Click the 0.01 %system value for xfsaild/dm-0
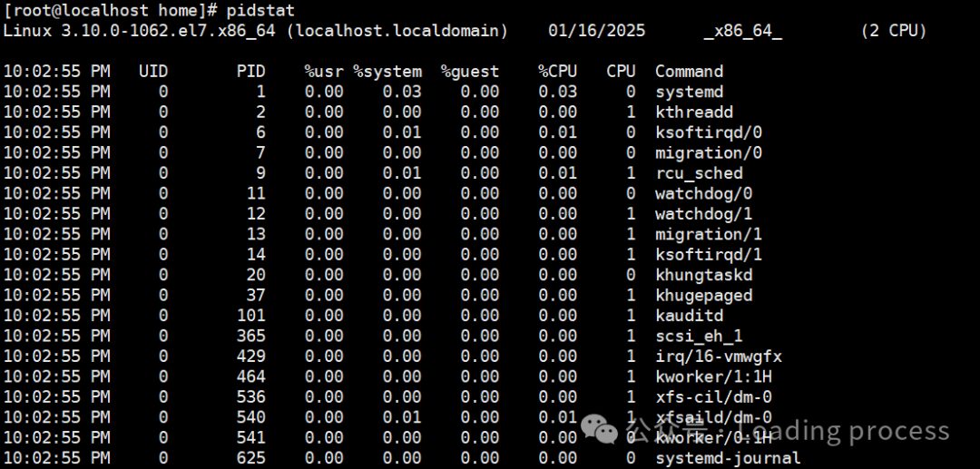 [402, 417]
